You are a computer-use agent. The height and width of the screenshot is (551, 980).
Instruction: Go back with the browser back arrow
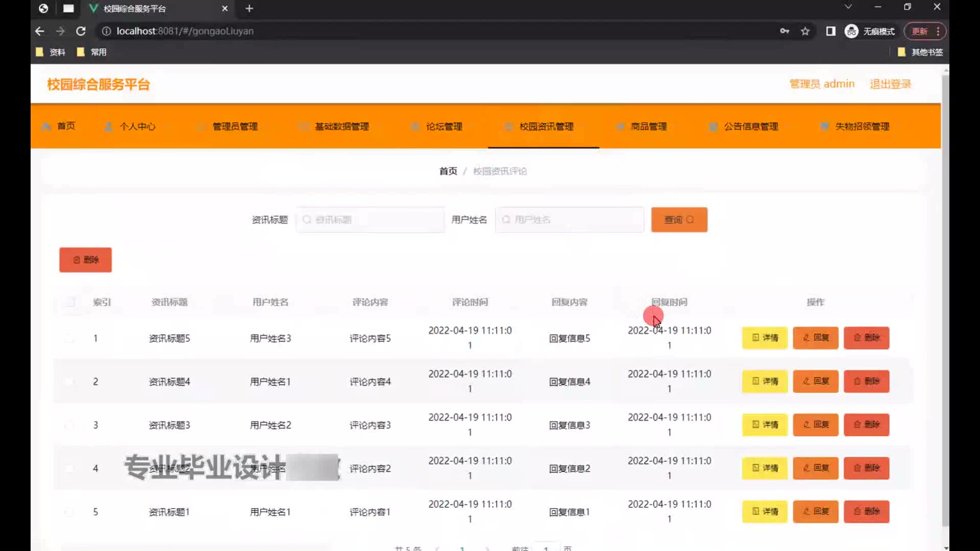click(x=40, y=31)
